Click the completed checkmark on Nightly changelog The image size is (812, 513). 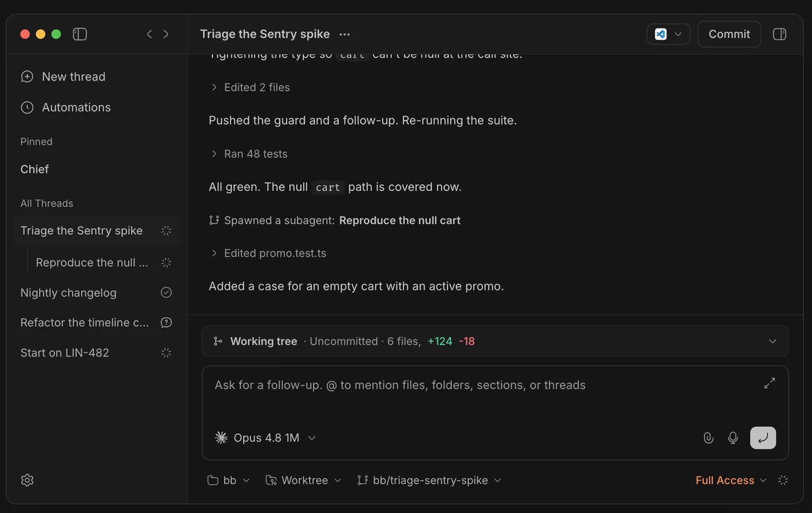[166, 292]
